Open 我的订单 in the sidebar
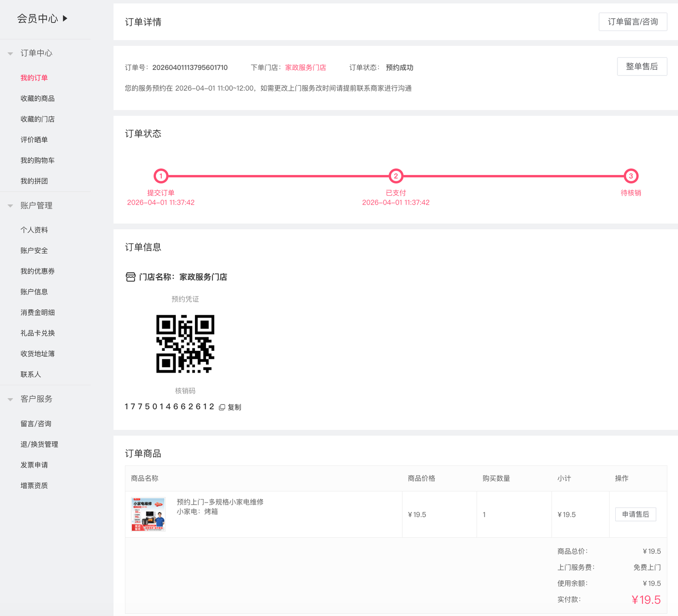This screenshot has width=678, height=616. (34, 78)
